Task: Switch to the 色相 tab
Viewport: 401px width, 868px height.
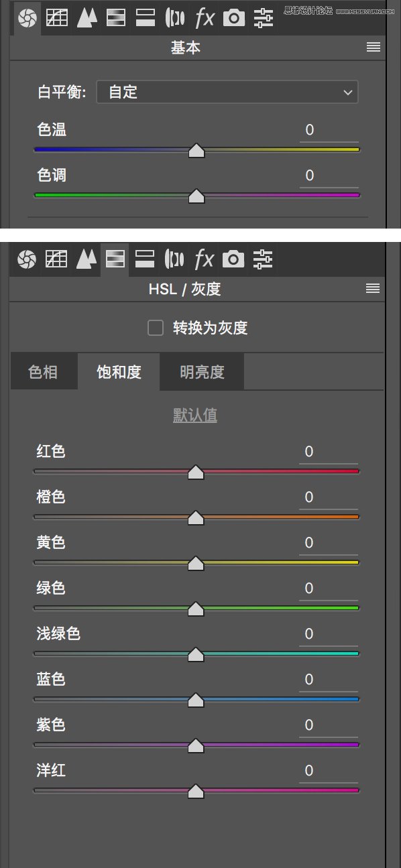Action: [44, 372]
